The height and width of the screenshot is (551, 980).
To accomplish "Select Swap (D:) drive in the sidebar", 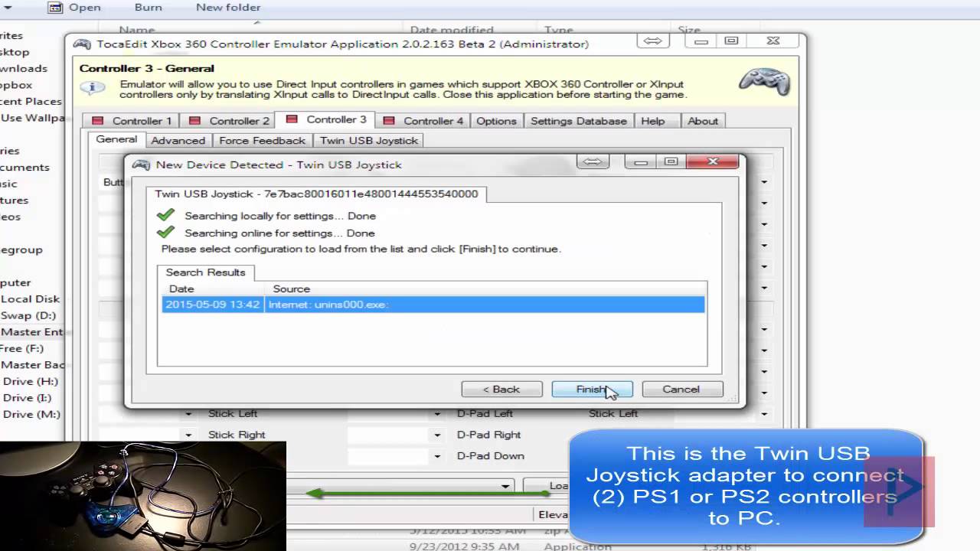I will pyautogui.click(x=28, y=315).
